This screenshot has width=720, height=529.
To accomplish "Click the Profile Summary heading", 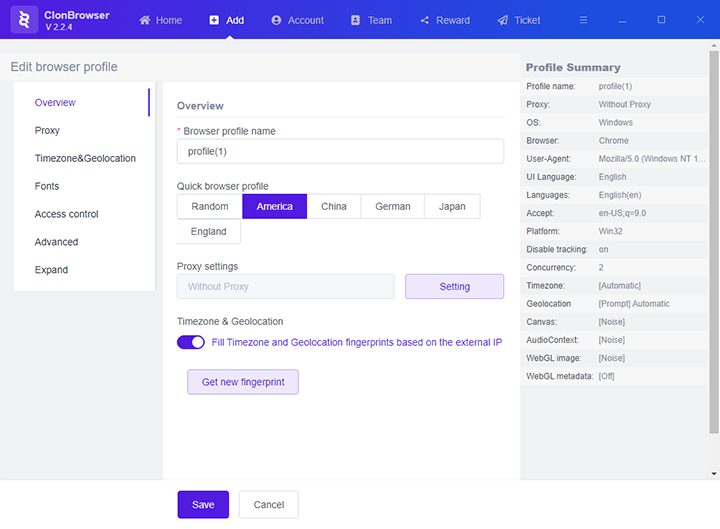I will [x=573, y=68].
